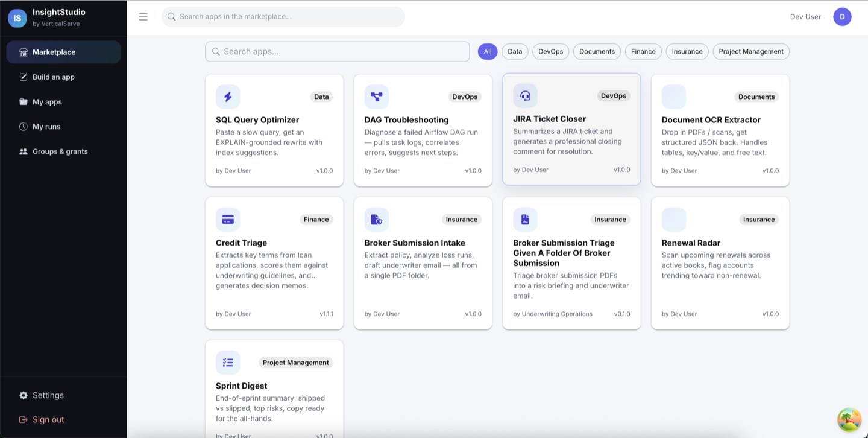Screen dimensions: 868x438
Task: Click the Marketplace storefront icon in sidebar
Action: pos(24,52)
